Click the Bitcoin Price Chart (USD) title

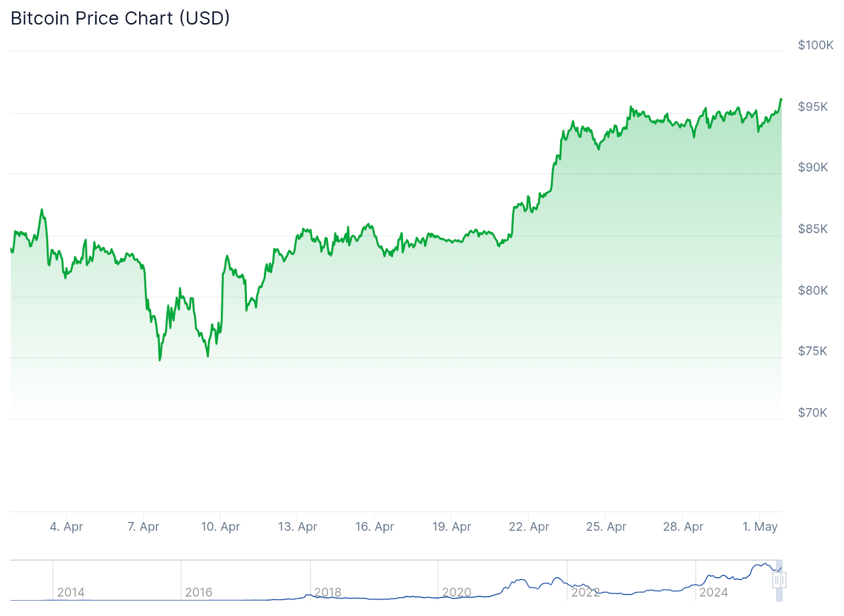[x=120, y=18]
